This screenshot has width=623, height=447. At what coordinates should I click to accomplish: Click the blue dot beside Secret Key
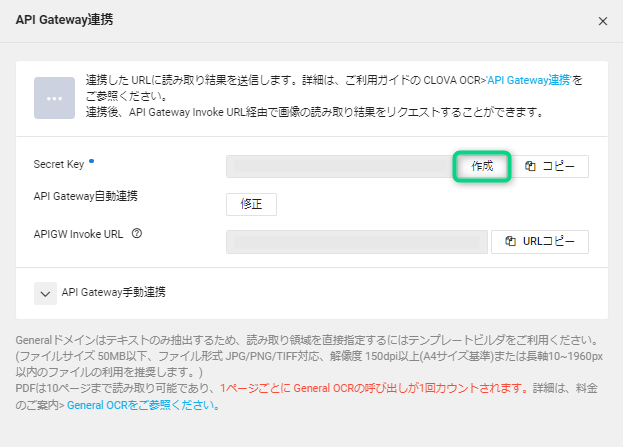pos(91,159)
